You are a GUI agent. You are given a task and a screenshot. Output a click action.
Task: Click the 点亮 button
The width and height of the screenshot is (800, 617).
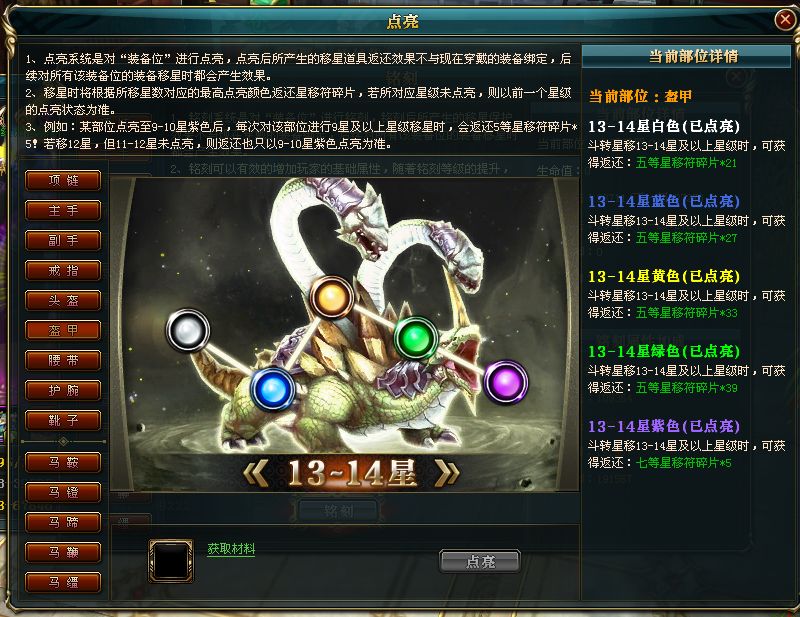[480, 561]
